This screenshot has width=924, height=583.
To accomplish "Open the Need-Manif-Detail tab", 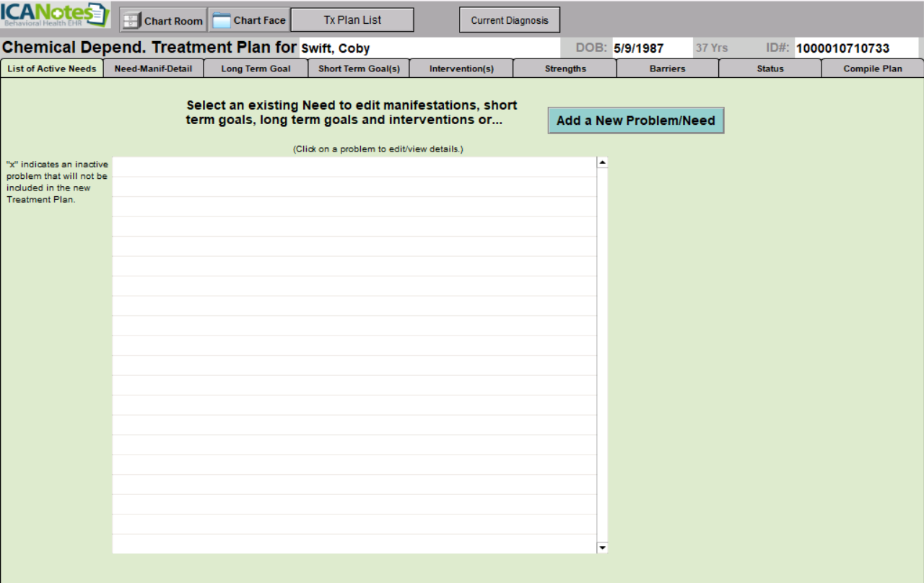I will pos(153,69).
